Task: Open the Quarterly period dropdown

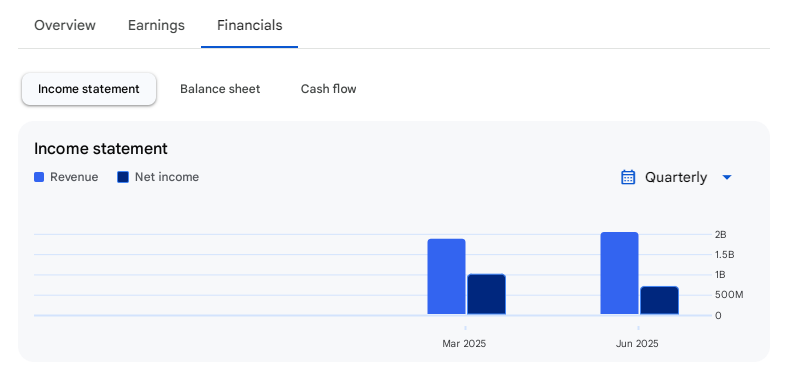Action: 676,177
